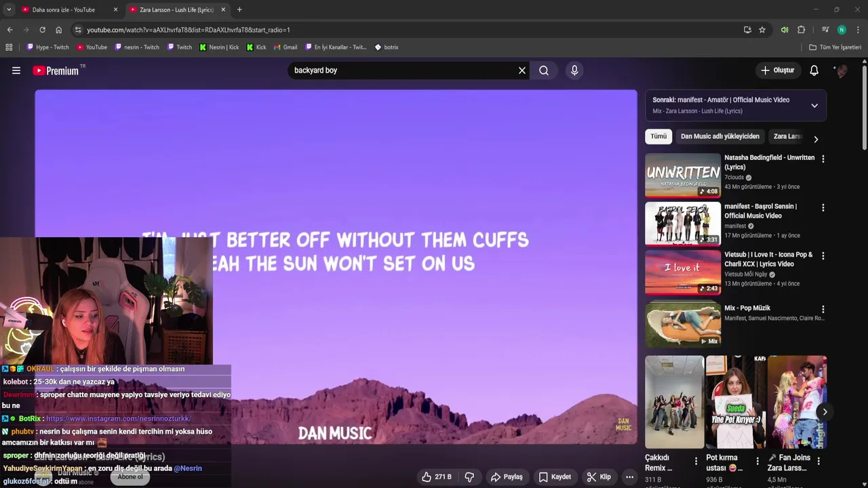The width and height of the screenshot is (868, 488).
Task: Open Pot kırma ustası short thumbnail
Action: click(736, 402)
